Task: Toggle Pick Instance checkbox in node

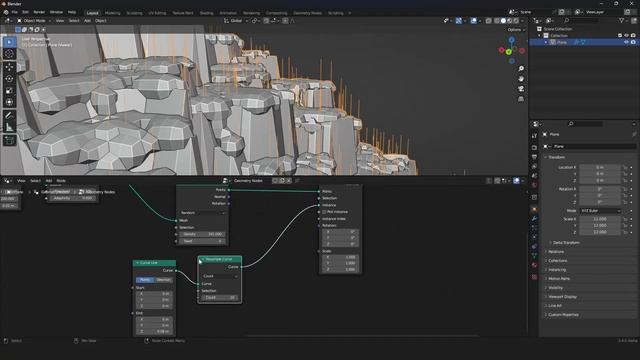Action: (324, 212)
